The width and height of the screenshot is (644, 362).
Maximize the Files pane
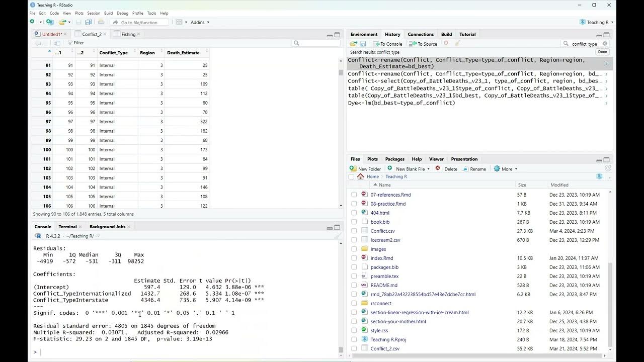(607, 160)
